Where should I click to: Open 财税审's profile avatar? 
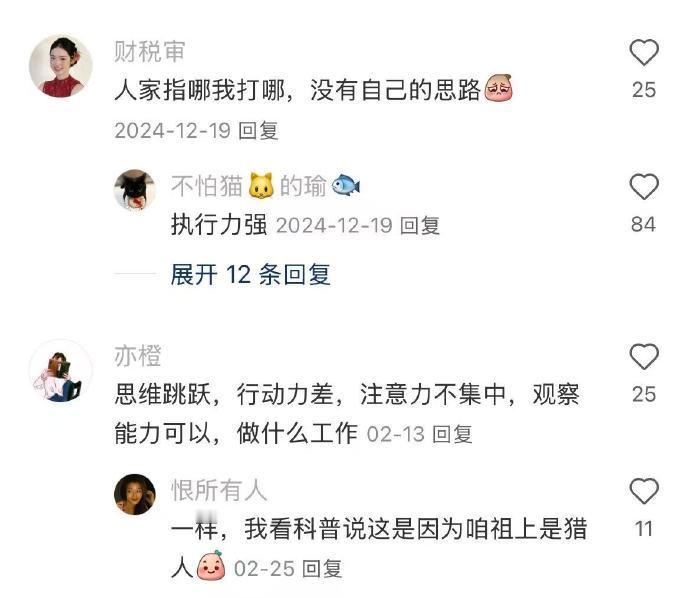[61, 66]
